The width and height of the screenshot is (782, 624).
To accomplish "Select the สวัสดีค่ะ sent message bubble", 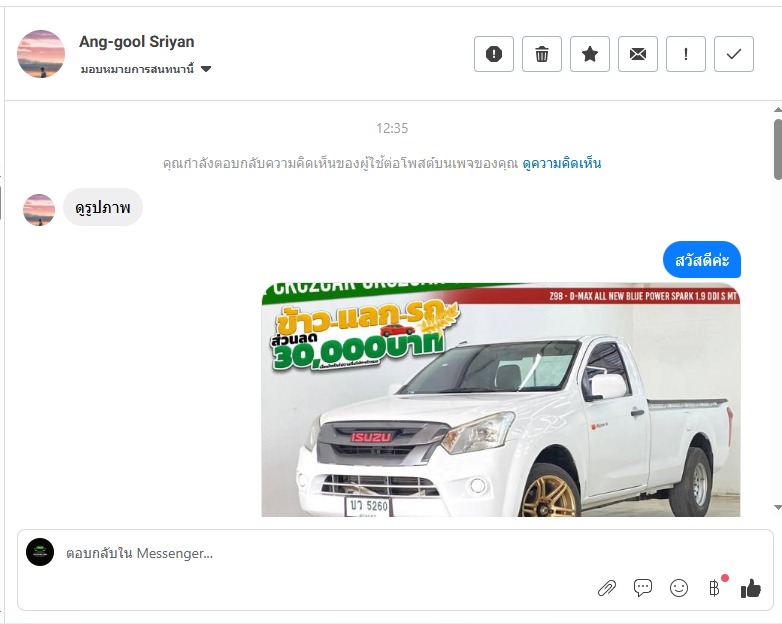I will tap(702, 260).
